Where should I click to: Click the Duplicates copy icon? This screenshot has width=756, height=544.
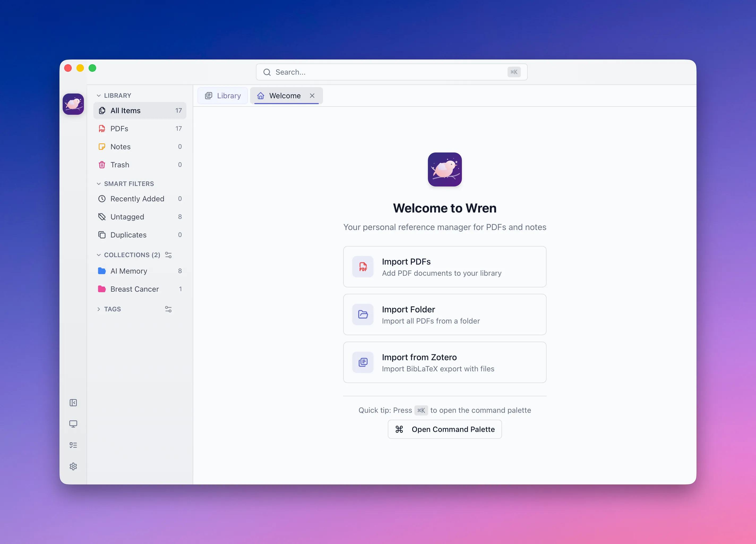(102, 235)
